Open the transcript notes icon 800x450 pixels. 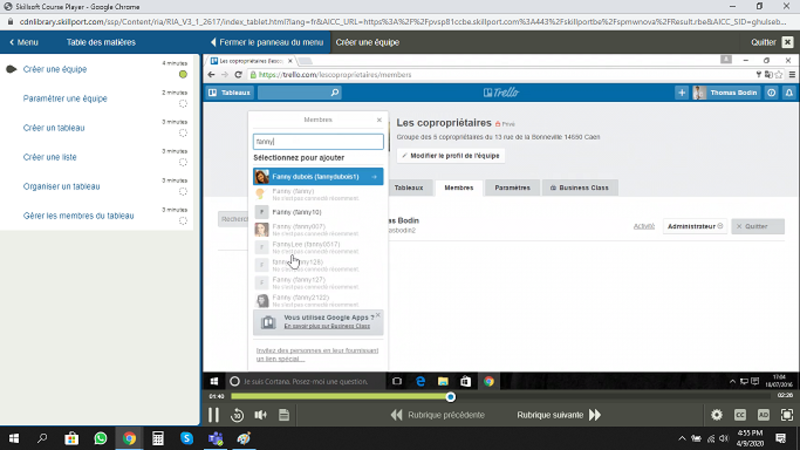tap(284, 415)
